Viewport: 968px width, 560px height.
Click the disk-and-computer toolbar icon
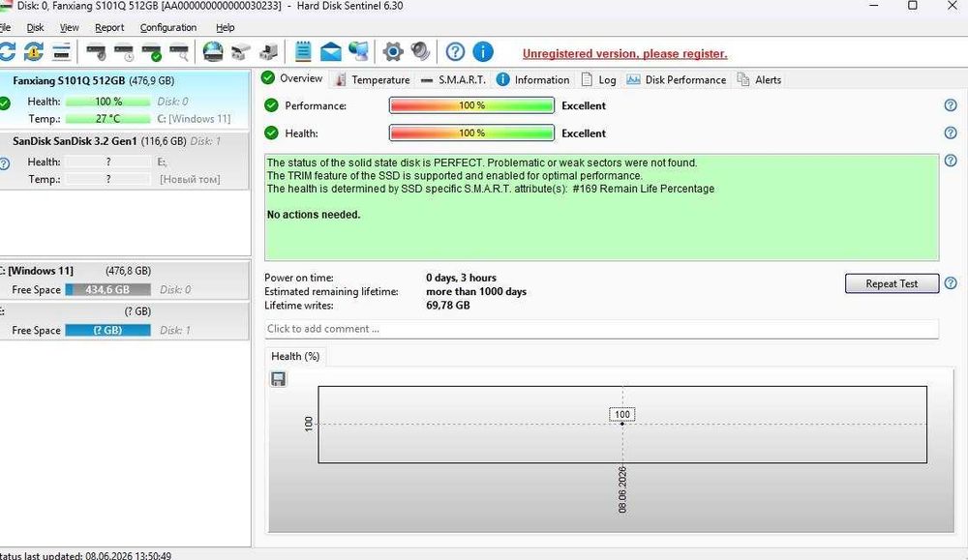tap(268, 52)
